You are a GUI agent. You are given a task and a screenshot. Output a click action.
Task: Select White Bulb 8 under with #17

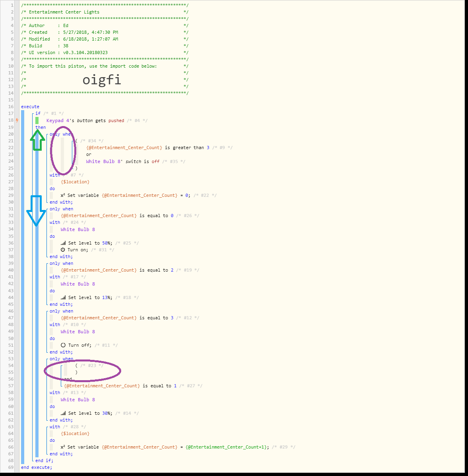click(77, 284)
